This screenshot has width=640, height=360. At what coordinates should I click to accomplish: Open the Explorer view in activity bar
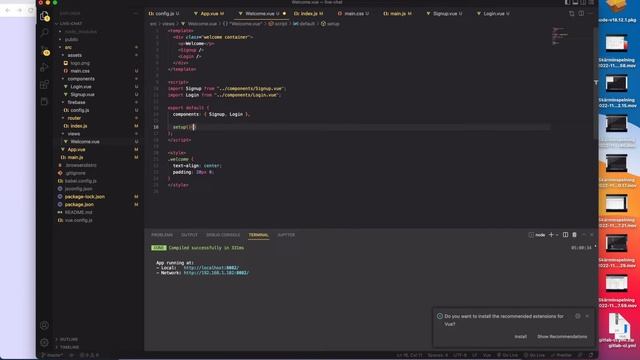coord(44,16)
